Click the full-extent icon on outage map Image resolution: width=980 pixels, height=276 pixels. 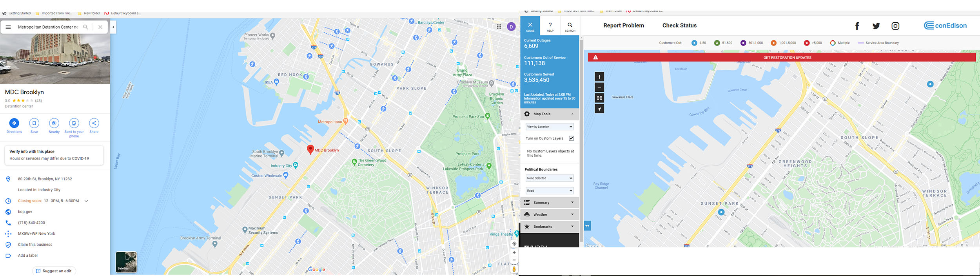599,98
